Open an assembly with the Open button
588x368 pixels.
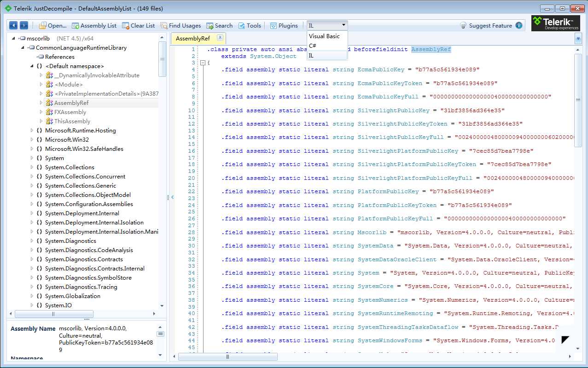tap(52, 26)
